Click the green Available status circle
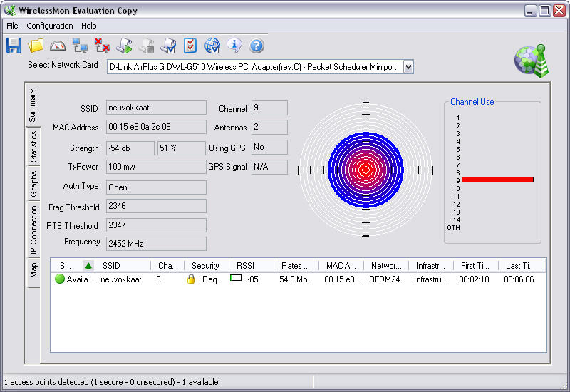This screenshot has width=570, height=392. point(60,279)
